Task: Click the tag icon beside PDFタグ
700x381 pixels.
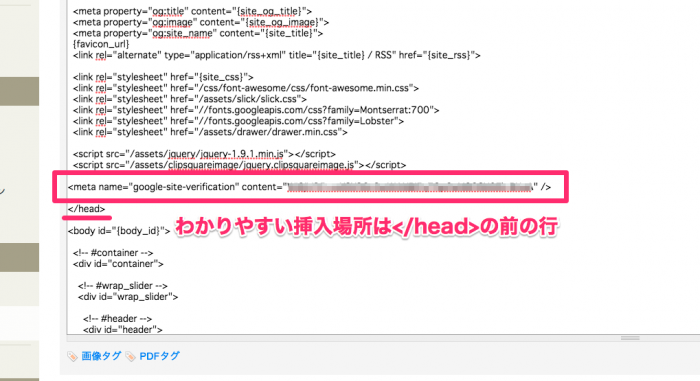Action: pyautogui.click(x=130, y=356)
